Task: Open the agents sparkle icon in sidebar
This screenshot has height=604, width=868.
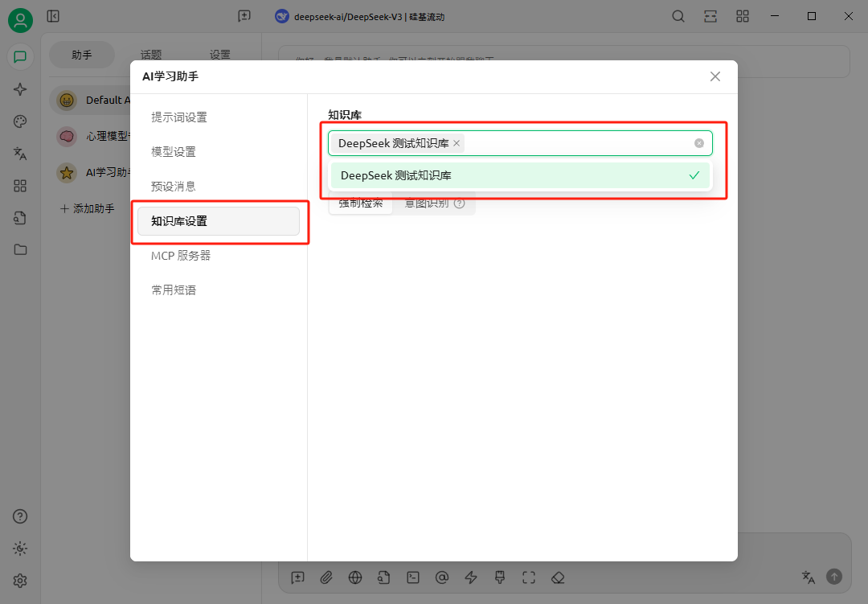Action: 20,89
